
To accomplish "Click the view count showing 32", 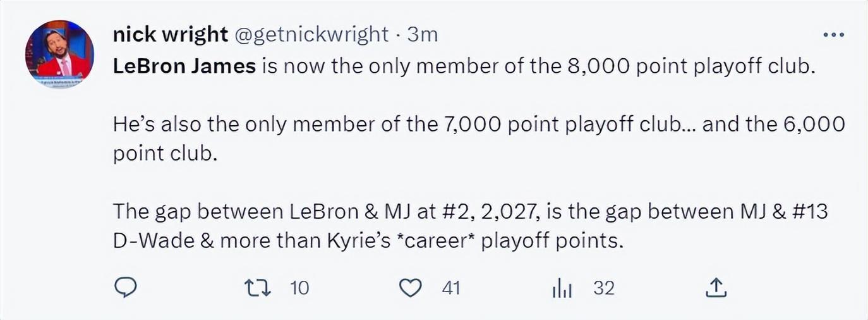I will [604, 288].
